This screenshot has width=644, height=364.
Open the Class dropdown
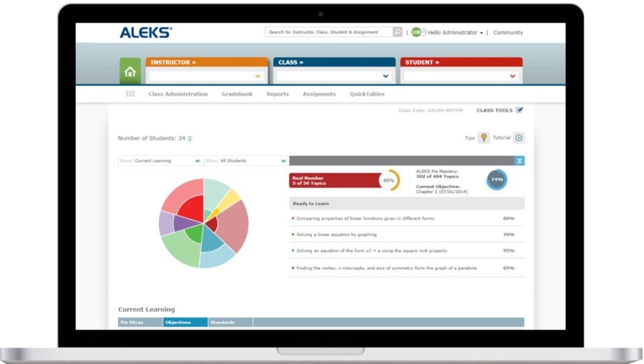pos(333,76)
